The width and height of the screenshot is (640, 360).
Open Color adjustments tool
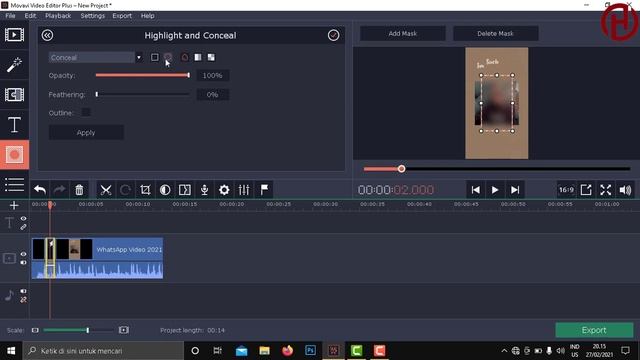coord(165,190)
